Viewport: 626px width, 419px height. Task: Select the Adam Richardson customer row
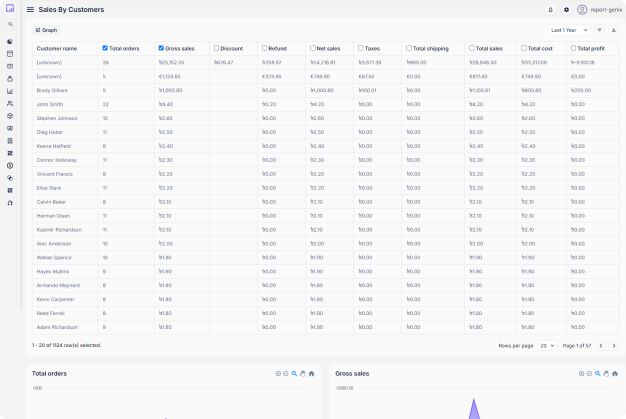click(325, 327)
